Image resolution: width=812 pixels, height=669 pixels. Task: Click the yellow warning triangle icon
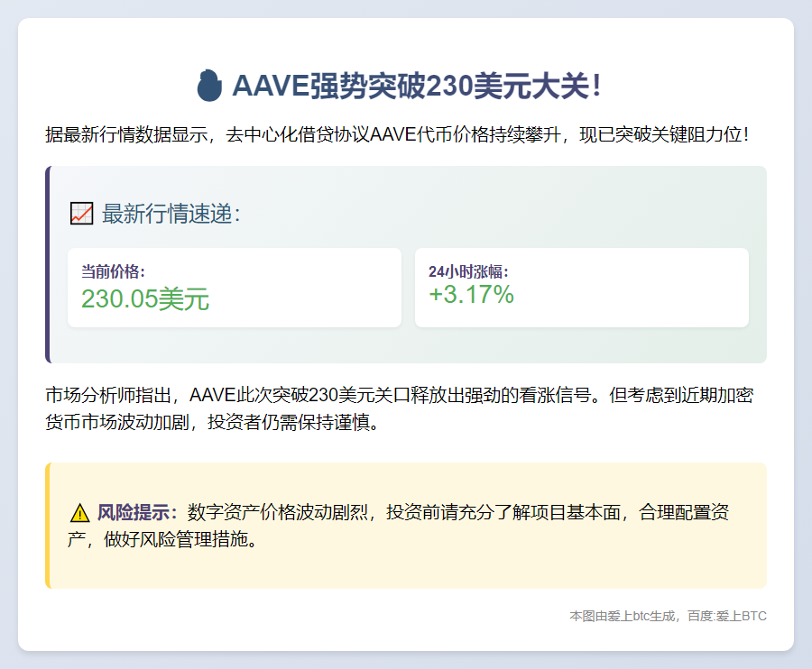pyautogui.click(x=79, y=513)
